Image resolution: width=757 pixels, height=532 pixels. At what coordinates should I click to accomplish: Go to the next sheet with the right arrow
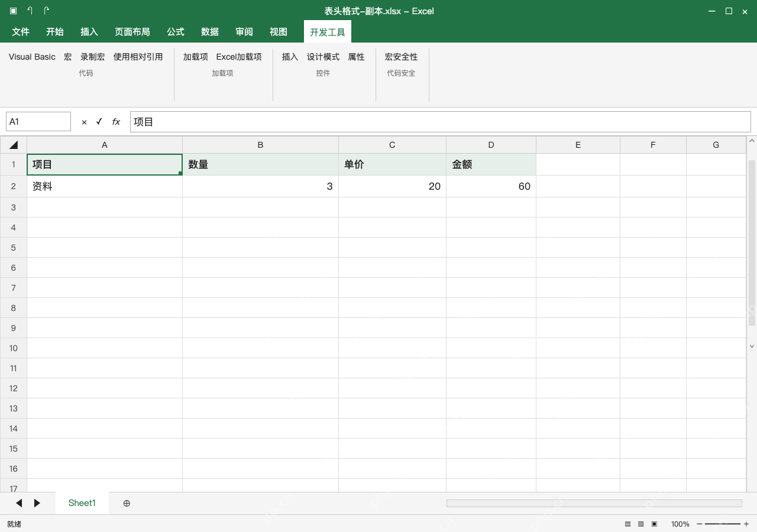(x=37, y=503)
